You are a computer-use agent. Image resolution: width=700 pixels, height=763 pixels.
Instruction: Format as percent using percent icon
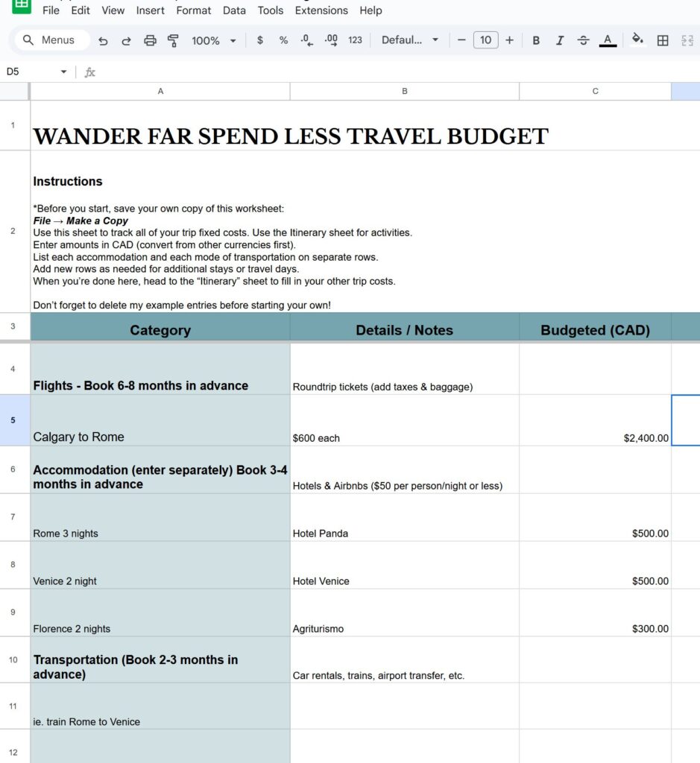point(283,40)
